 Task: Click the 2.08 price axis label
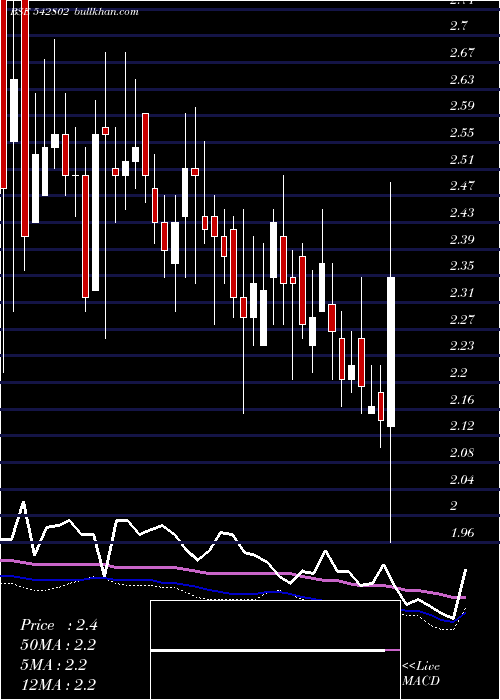[x=462, y=453]
